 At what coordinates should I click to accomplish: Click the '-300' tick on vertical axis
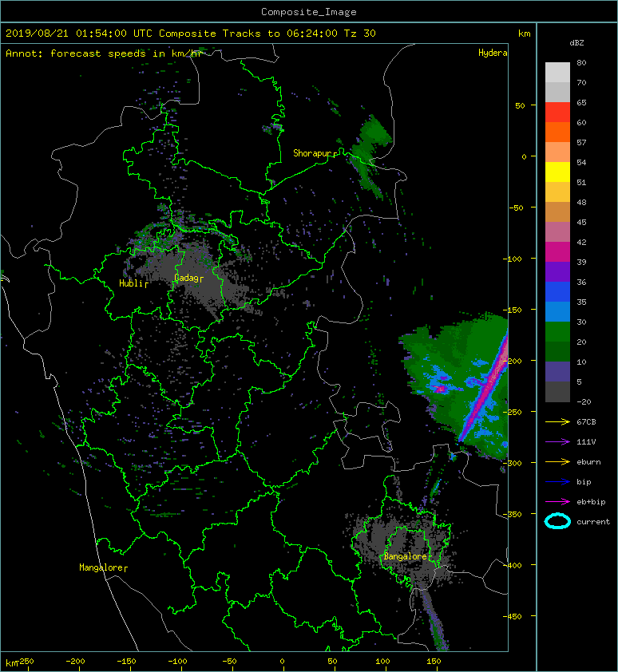click(512, 463)
